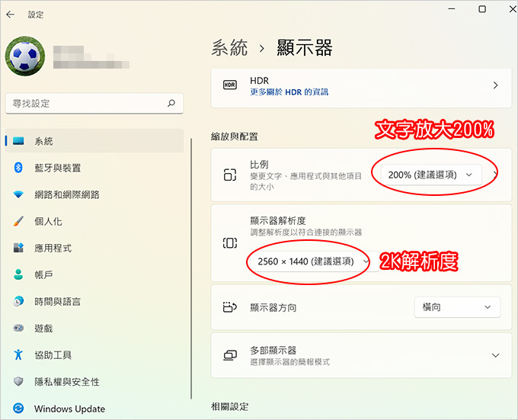Image resolution: width=518 pixels, height=420 pixels.
Task: Click the 顯示器解析度 resolution icon
Action: 230,243
